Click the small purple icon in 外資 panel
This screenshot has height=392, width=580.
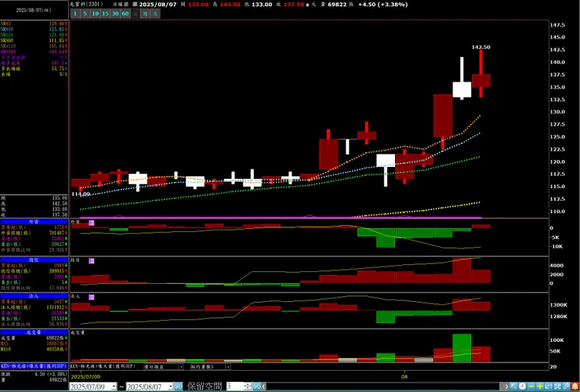point(92,223)
